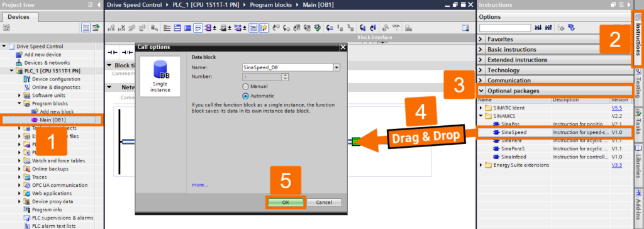644x229 pixels.
Task: Click the more... link
Action: (x=199, y=185)
